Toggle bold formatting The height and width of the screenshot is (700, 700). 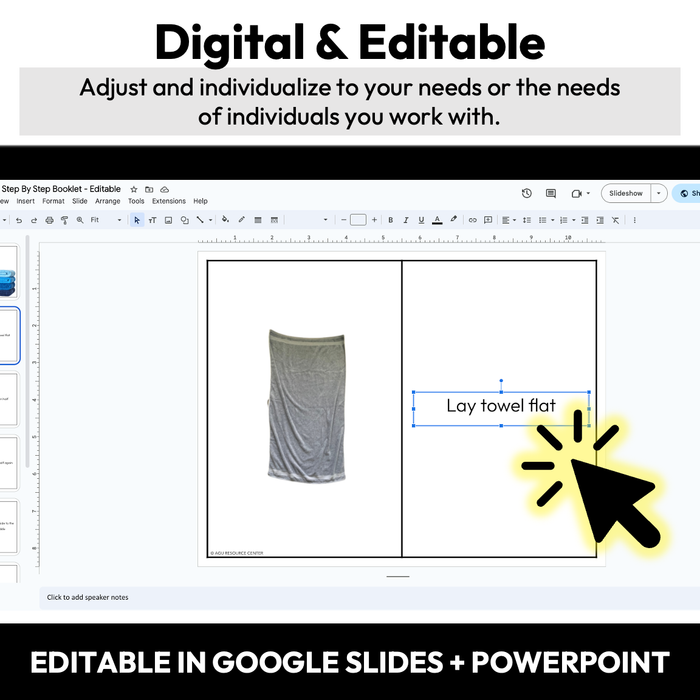[x=390, y=220]
